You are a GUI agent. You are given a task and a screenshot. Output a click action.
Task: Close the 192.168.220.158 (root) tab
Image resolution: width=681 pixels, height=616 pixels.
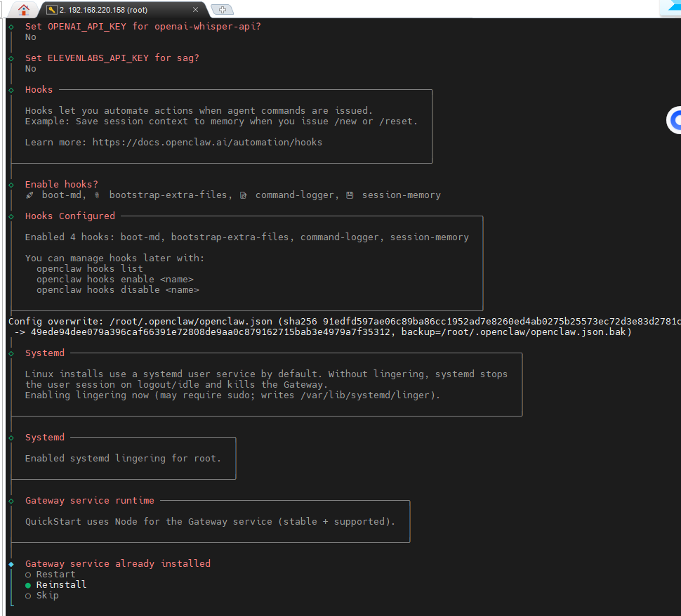tap(195, 10)
